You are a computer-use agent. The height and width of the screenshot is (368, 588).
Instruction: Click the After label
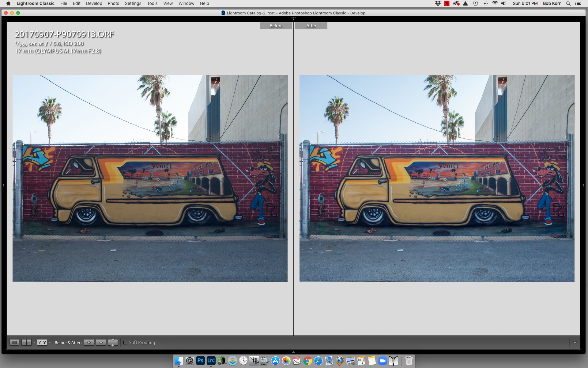[x=311, y=26]
